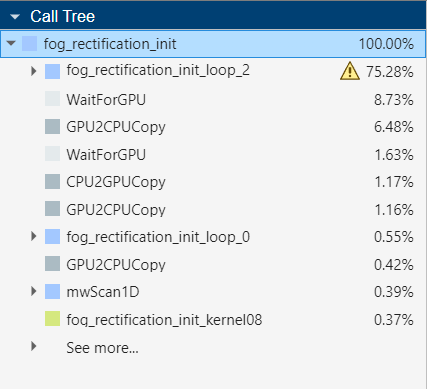Select the WaitForGPU row at 8.73%
The width and height of the screenshot is (427, 389).
[x=213, y=99]
